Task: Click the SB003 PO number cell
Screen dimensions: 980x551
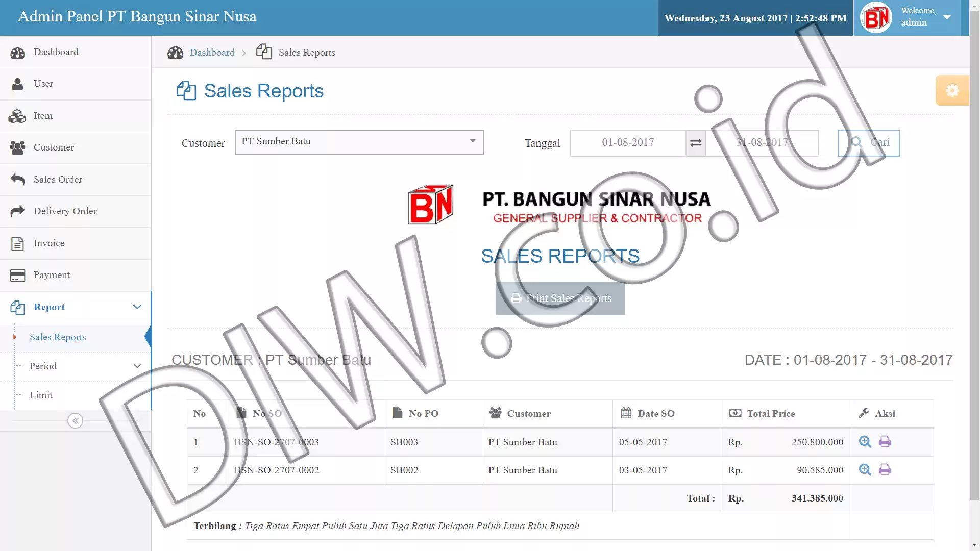Action: tap(433, 442)
